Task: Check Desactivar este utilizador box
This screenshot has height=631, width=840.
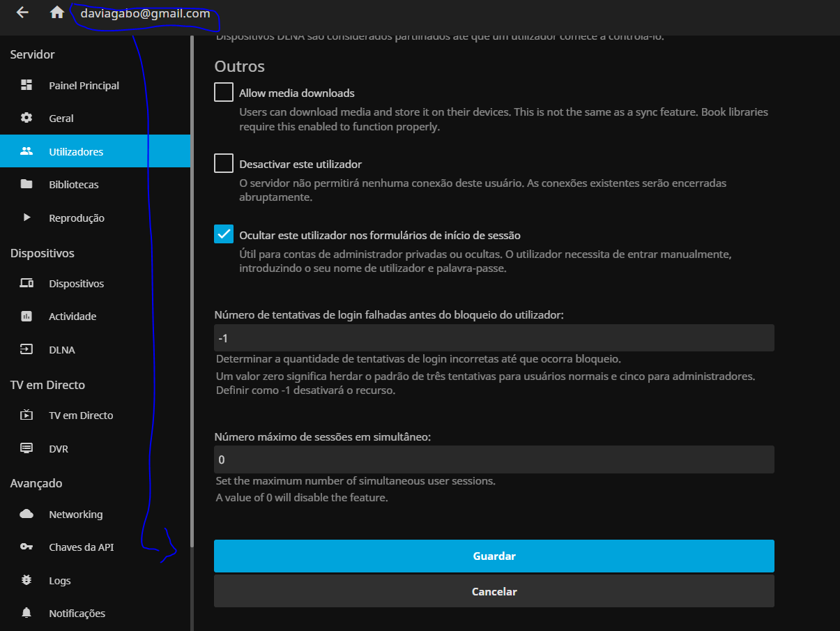Action: click(224, 163)
